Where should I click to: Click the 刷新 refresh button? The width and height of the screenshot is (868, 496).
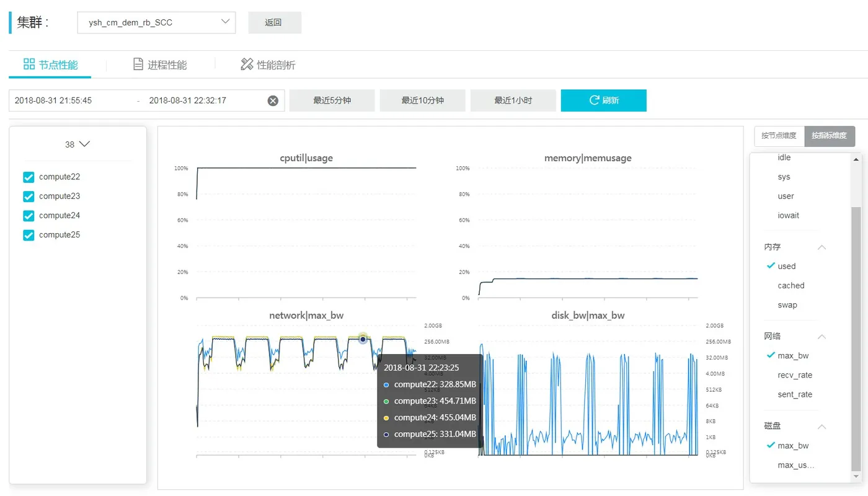point(603,100)
